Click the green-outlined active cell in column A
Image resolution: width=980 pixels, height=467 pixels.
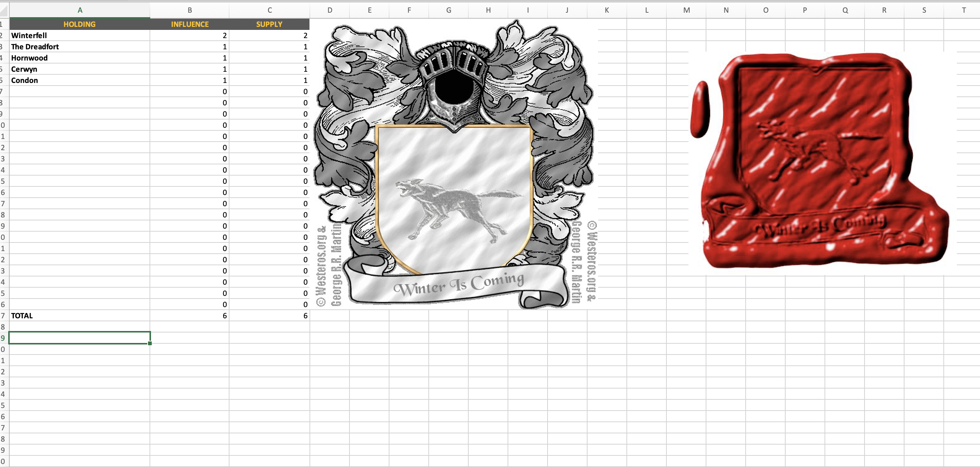pyautogui.click(x=80, y=338)
